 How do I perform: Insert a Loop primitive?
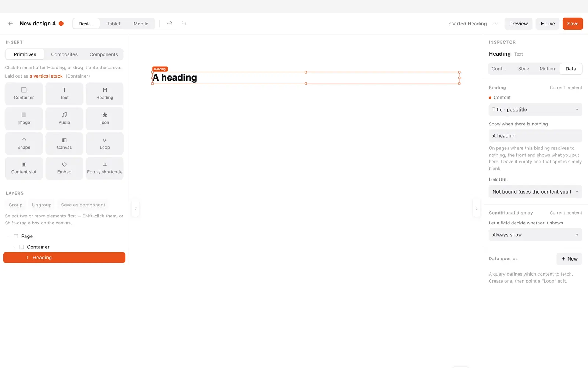(x=105, y=144)
